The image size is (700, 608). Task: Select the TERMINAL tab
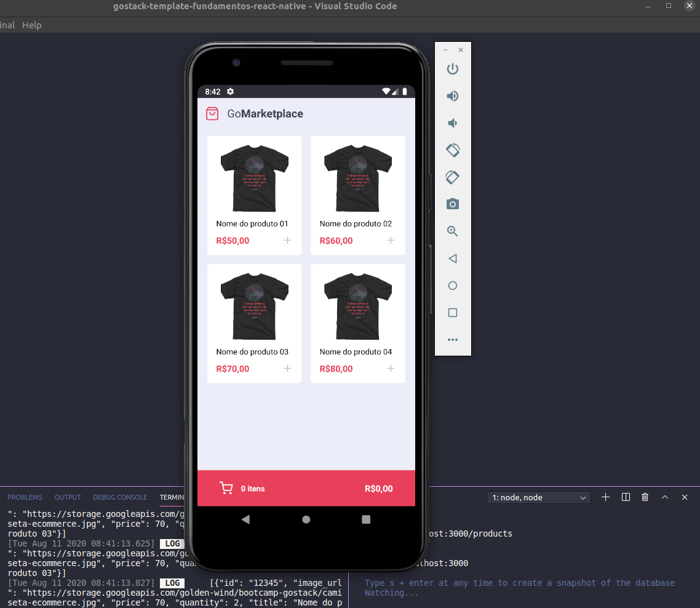pos(172,497)
